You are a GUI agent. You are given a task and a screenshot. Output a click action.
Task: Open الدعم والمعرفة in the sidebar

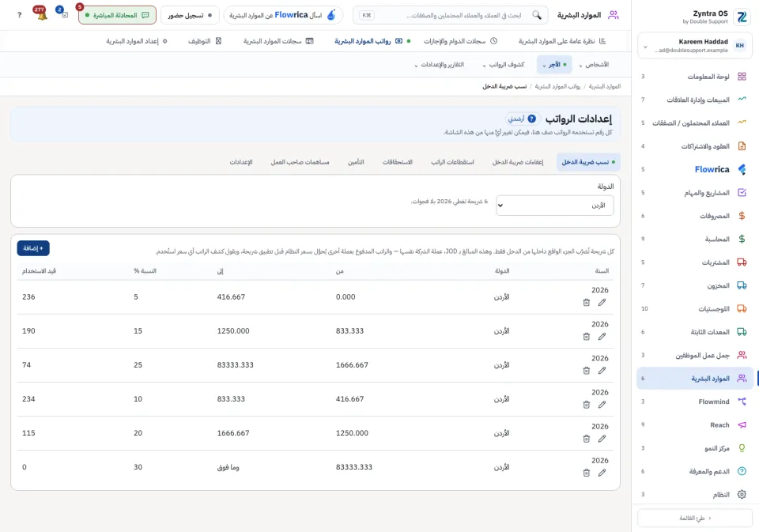coord(695,471)
